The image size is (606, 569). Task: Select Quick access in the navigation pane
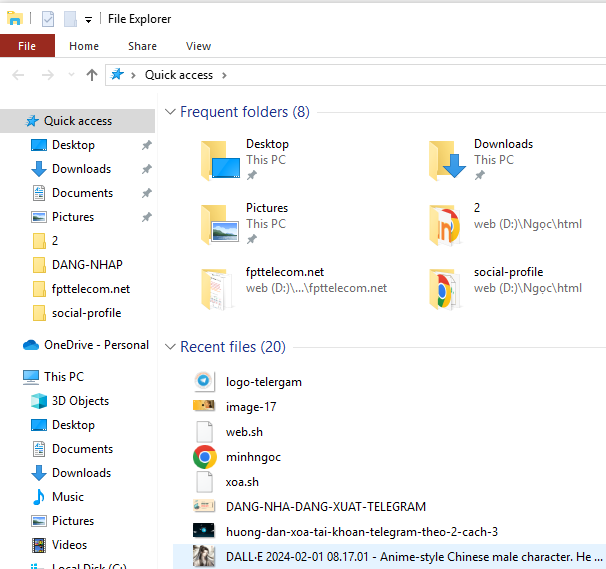click(77, 121)
